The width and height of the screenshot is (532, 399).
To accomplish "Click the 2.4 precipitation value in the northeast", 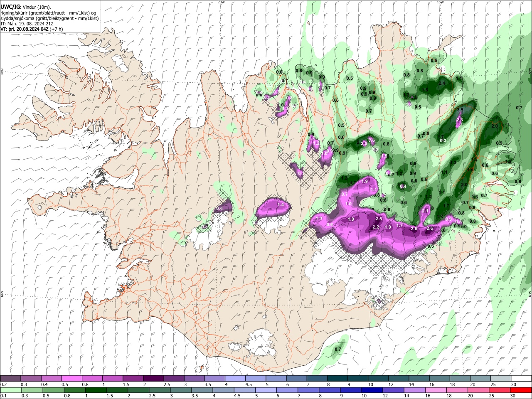I will pyautogui.click(x=442, y=83).
